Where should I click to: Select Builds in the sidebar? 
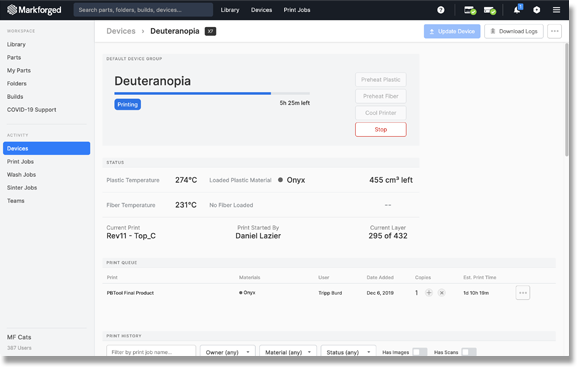15,96
